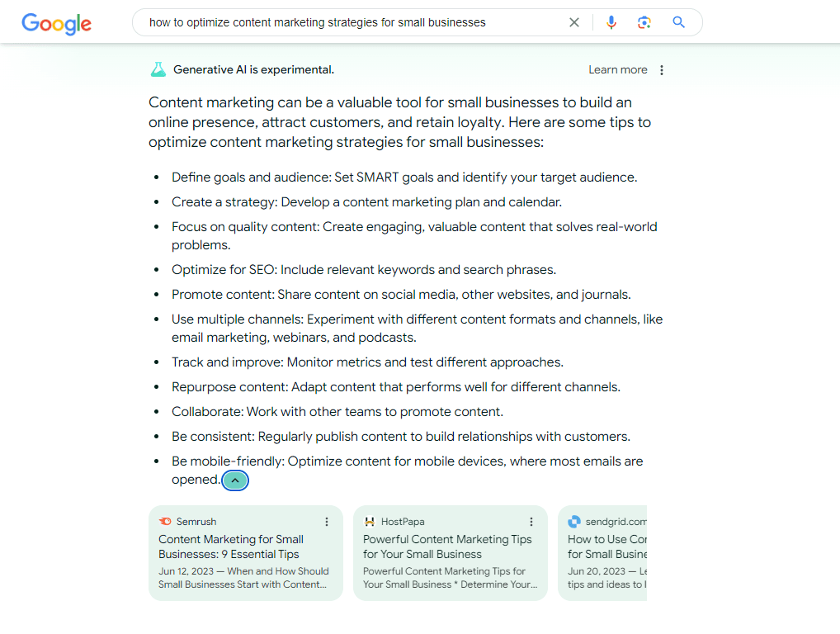Click the Semrush favicon icon
Image resolution: width=840 pixels, height=634 pixels.
coord(165,522)
